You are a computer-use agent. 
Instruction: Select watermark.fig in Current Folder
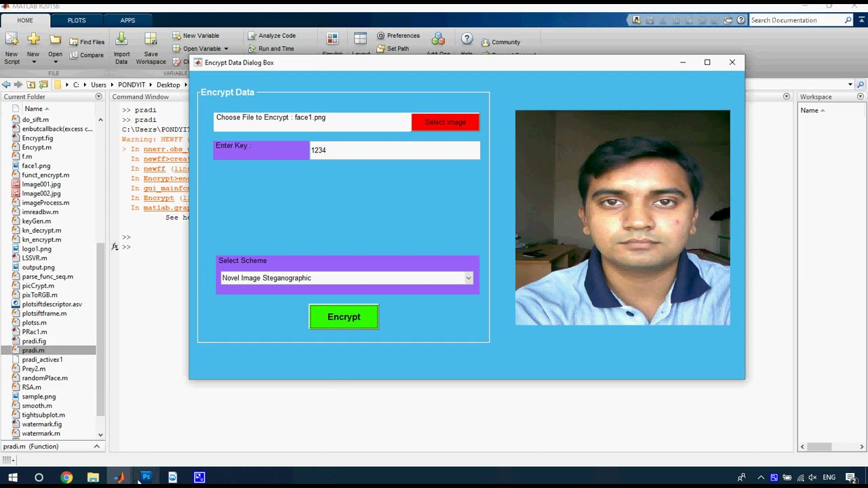(x=41, y=424)
